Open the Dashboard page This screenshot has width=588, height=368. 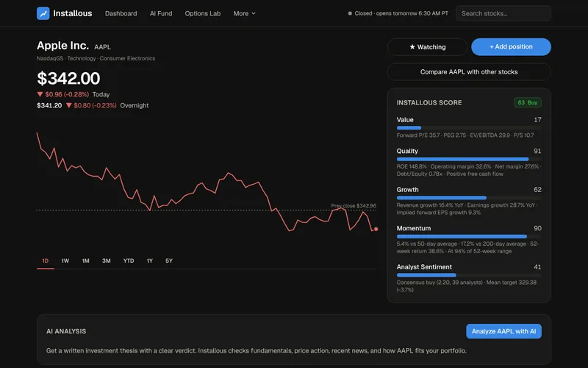121,13
